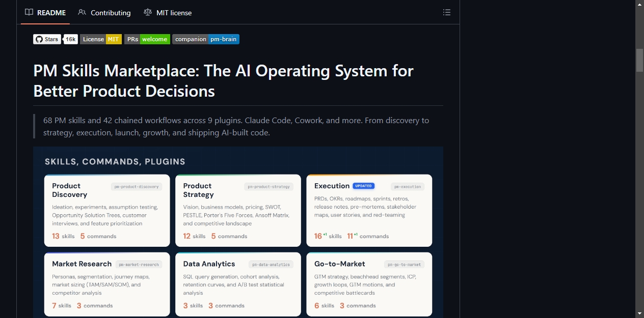Click the vertical scrollbar thumb
The image size is (644, 318).
tap(639, 60)
